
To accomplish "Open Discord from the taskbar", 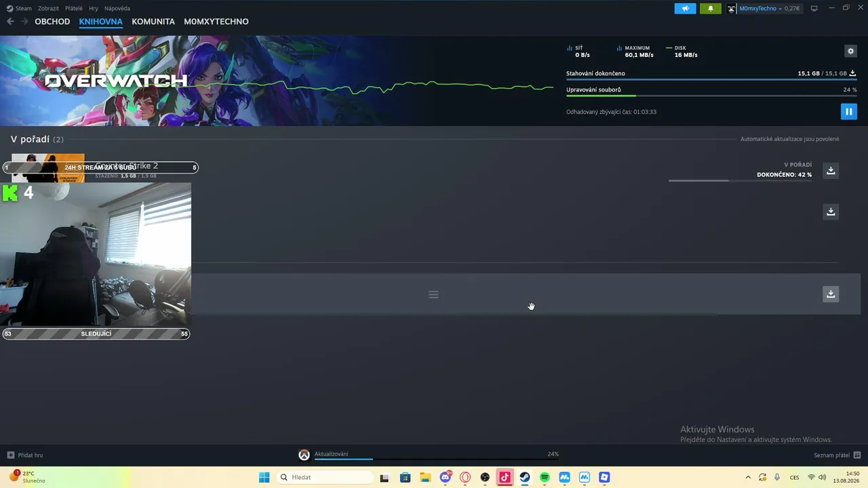I will [446, 477].
